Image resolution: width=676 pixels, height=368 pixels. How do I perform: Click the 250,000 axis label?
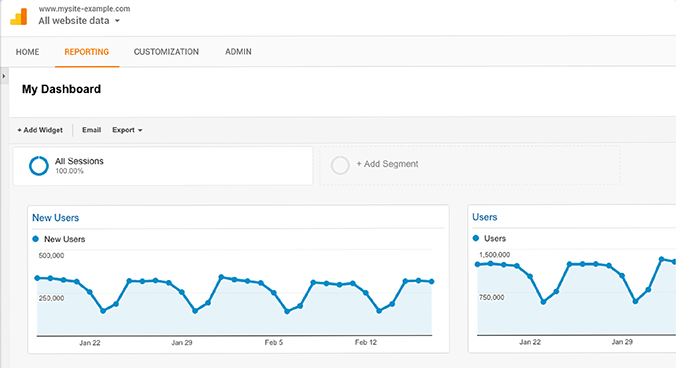tap(51, 298)
